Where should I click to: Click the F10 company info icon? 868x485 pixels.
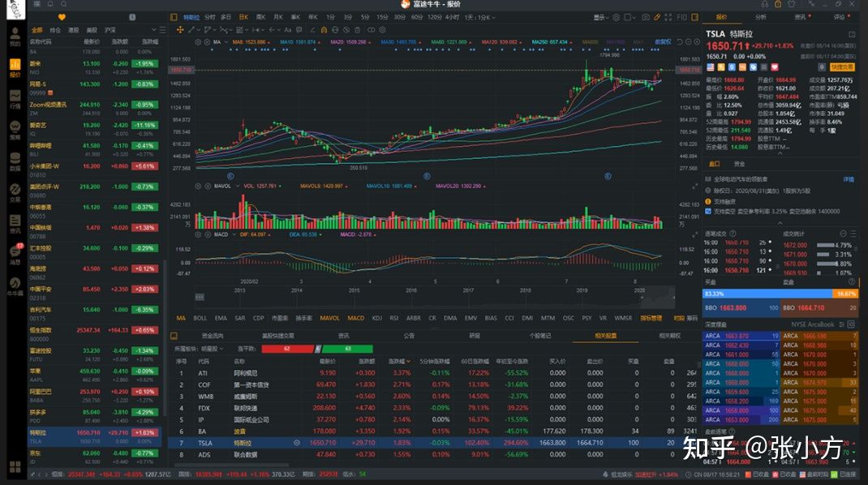coord(681,17)
